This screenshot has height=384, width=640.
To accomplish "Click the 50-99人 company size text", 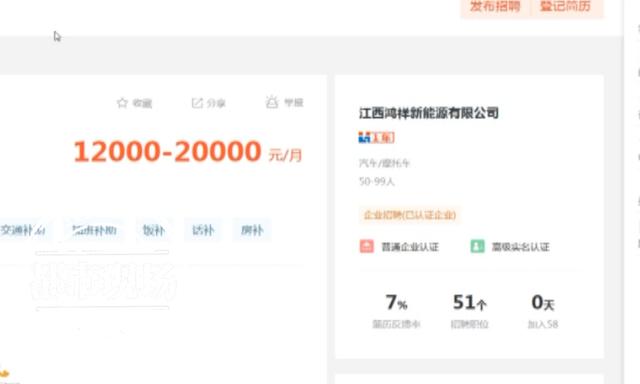I will coord(376,181).
